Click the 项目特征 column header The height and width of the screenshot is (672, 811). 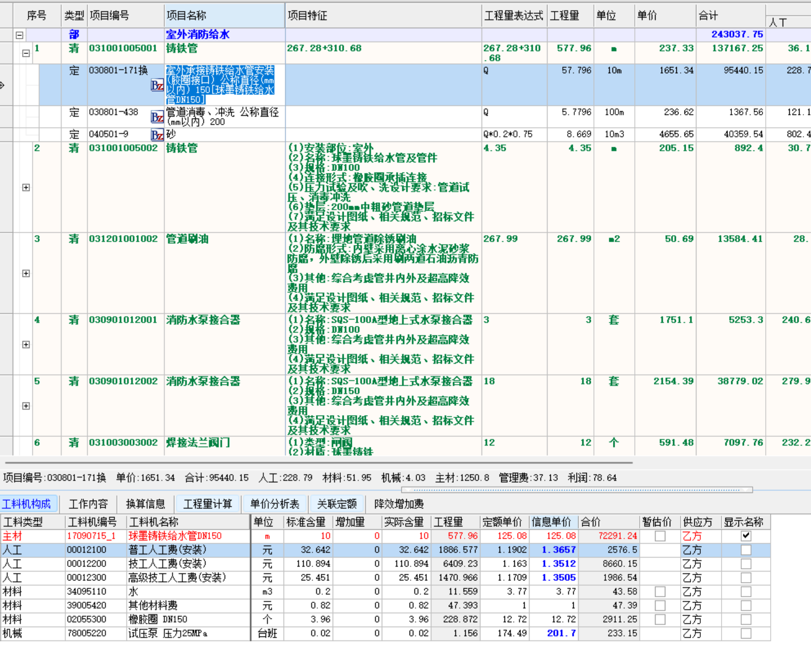pos(383,16)
